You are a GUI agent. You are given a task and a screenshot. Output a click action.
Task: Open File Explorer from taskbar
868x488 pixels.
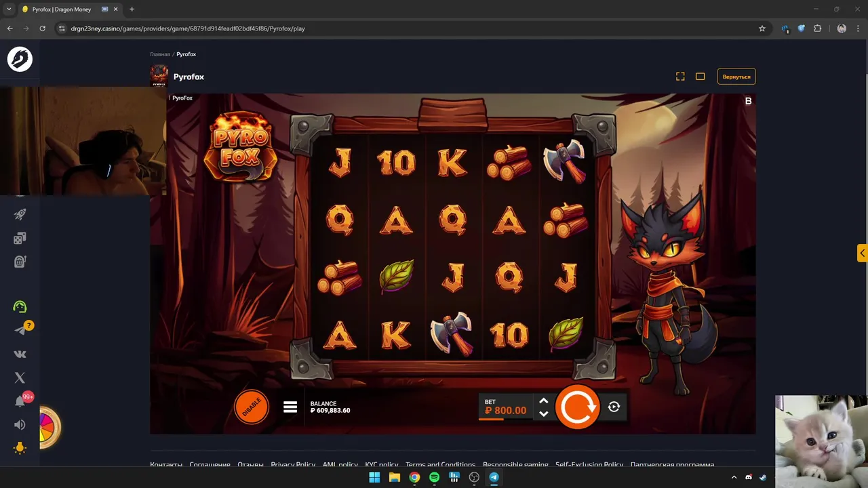[x=394, y=477]
